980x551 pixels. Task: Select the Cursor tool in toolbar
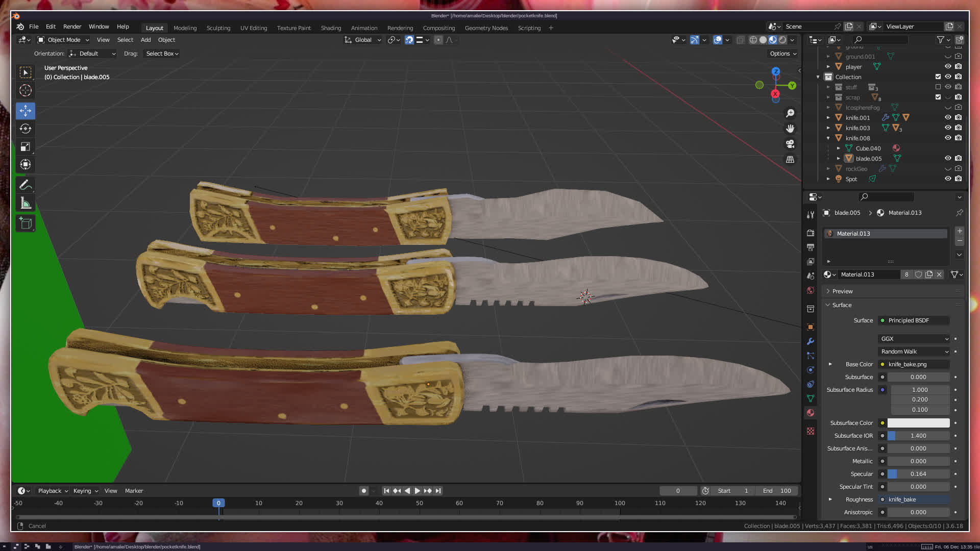click(x=25, y=91)
